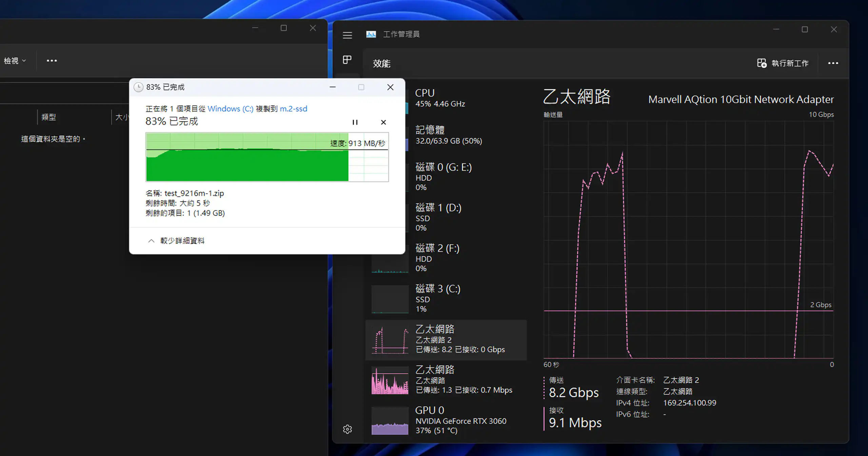The width and height of the screenshot is (868, 456).
Task: Open Task Manager hamburger navigation menu
Action: (x=347, y=35)
